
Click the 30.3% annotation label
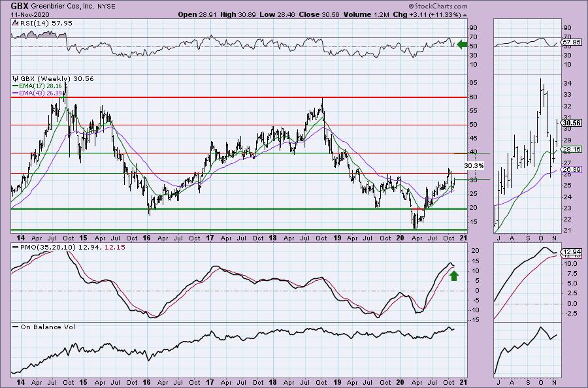tap(474, 165)
